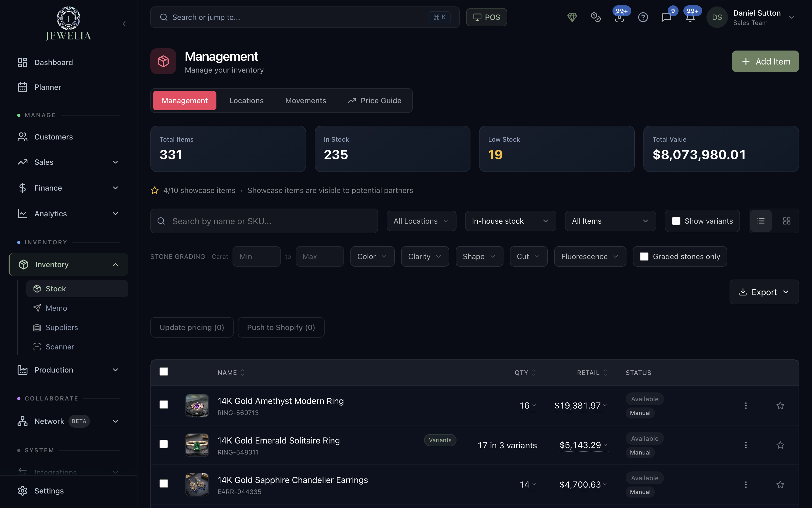Open Planner from the sidebar
The width and height of the screenshot is (812, 508).
point(68,87)
